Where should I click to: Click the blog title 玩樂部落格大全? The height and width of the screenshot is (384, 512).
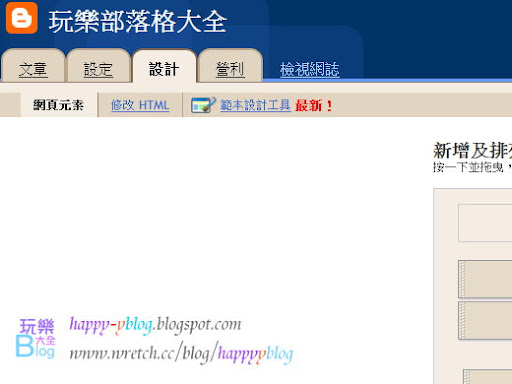(138, 21)
